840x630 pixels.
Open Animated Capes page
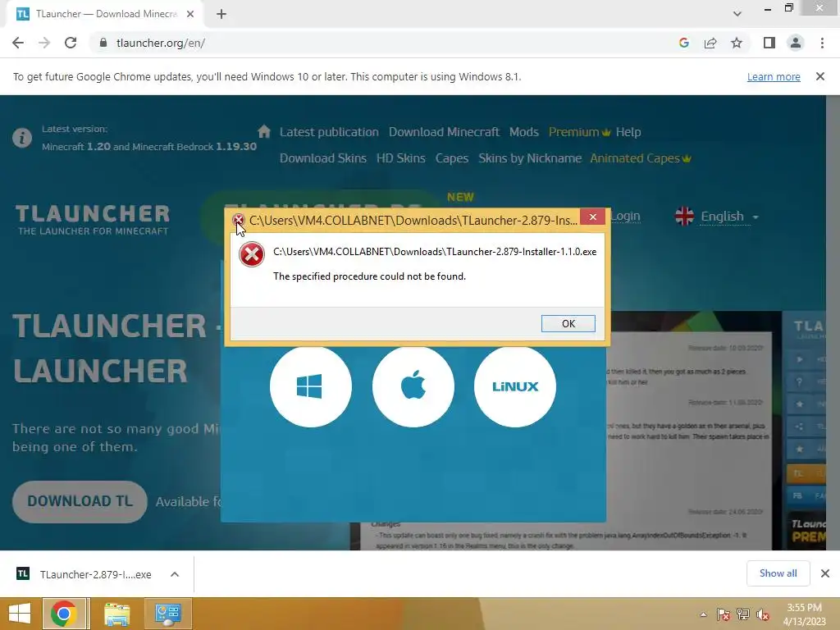(x=641, y=158)
